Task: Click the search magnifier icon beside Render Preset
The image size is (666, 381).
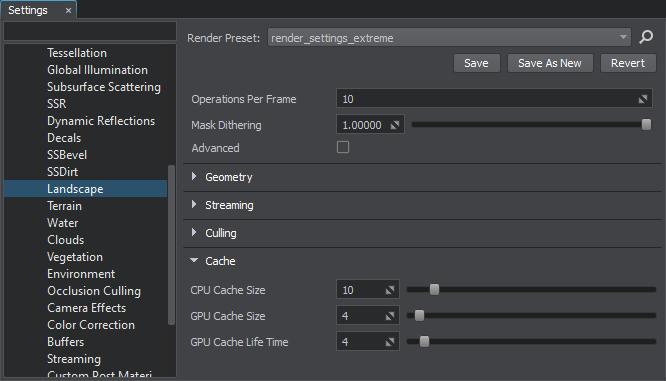Action: (646, 37)
